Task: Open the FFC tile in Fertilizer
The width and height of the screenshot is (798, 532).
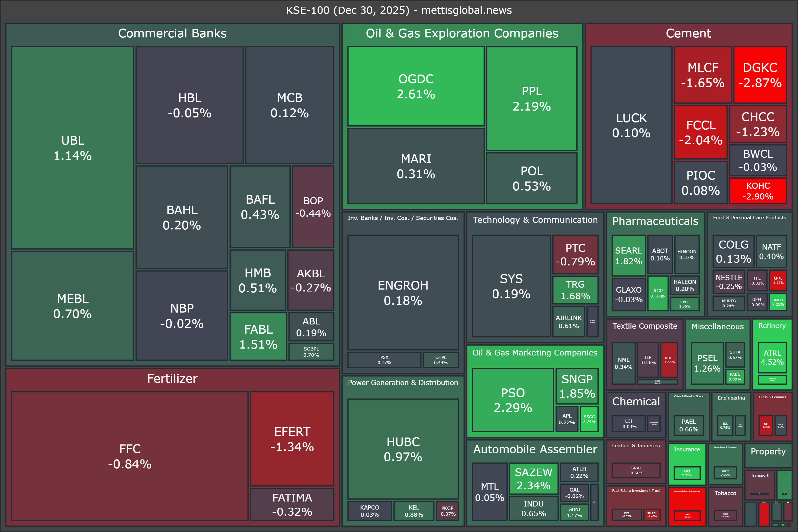Action: [x=130, y=456]
